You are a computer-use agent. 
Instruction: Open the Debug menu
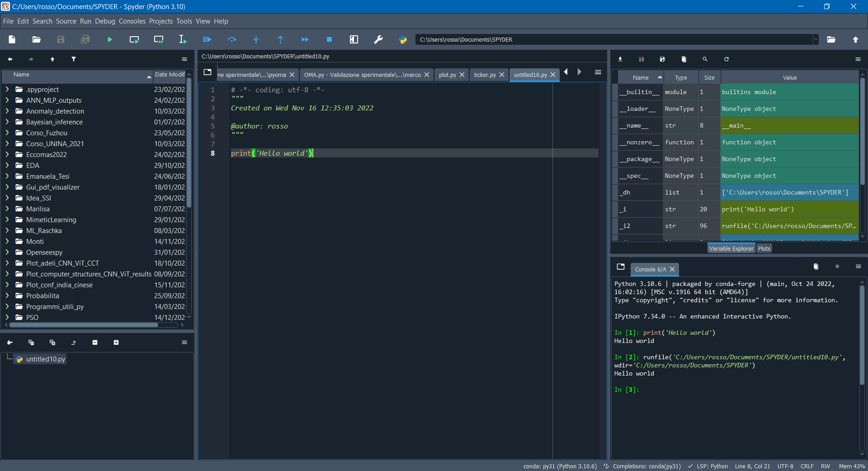tap(105, 21)
